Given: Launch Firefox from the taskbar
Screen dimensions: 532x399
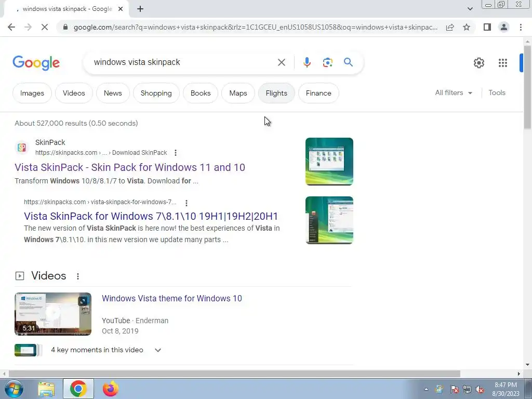Looking at the screenshot, I should 110,389.
